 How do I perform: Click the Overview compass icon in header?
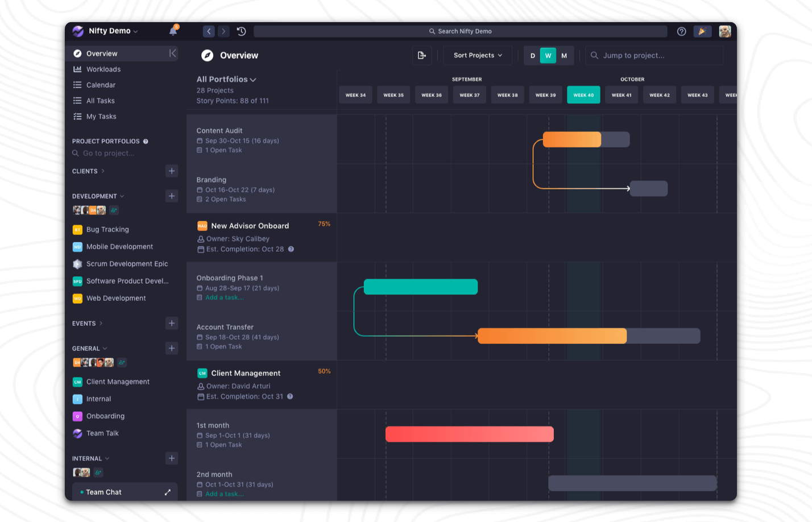pyautogui.click(x=208, y=55)
